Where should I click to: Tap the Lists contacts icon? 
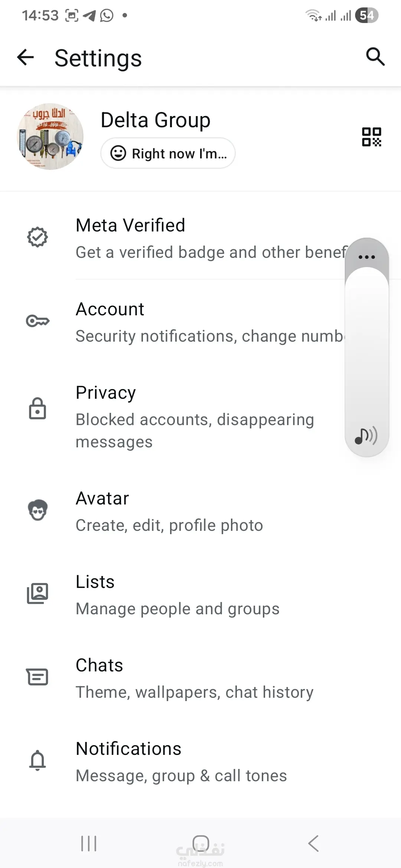(x=38, y=594)
